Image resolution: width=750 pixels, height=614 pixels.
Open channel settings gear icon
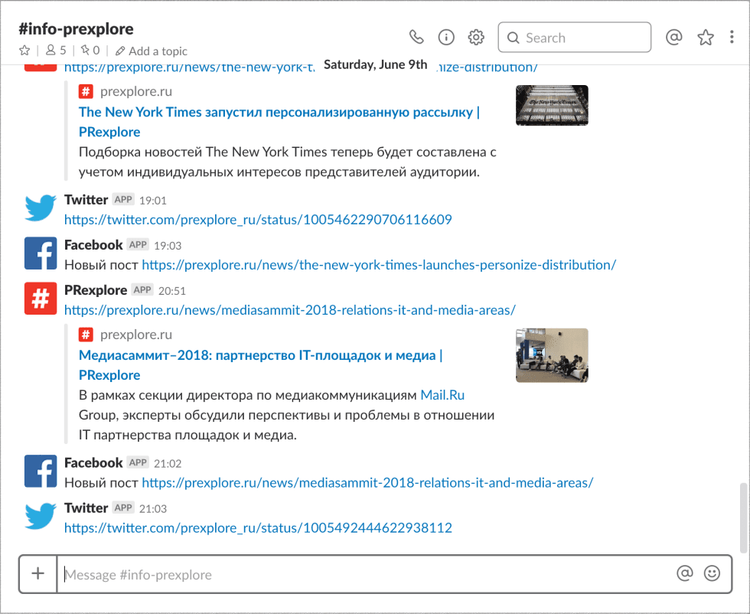(476, 37)
